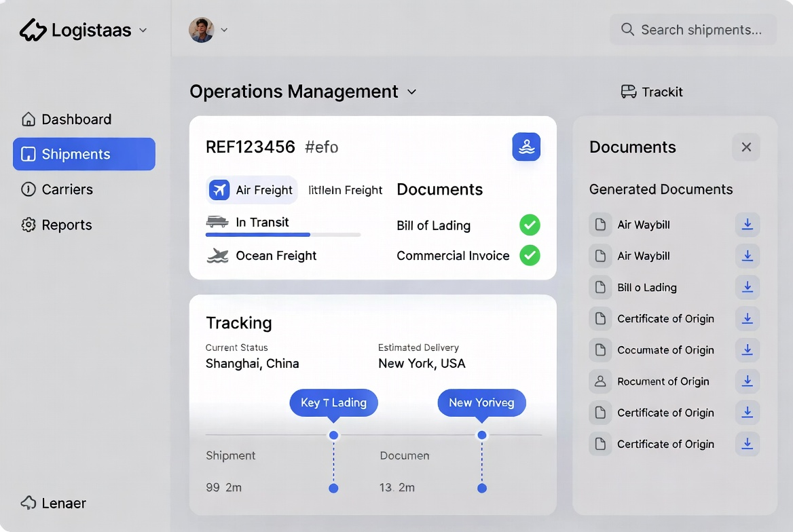Open the Bill o Lading document row
This screenshot has height=532, width=793.
674,287
